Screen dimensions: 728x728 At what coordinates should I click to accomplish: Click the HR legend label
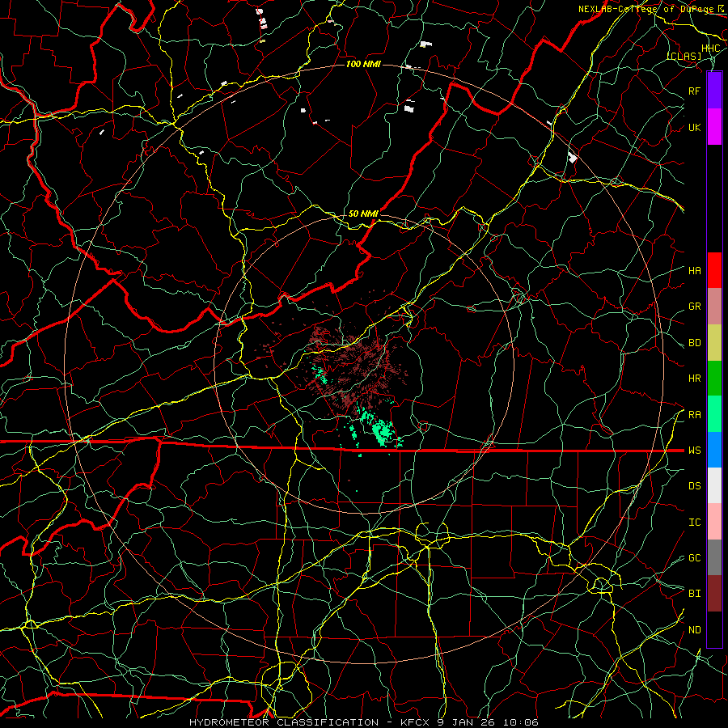694,379
